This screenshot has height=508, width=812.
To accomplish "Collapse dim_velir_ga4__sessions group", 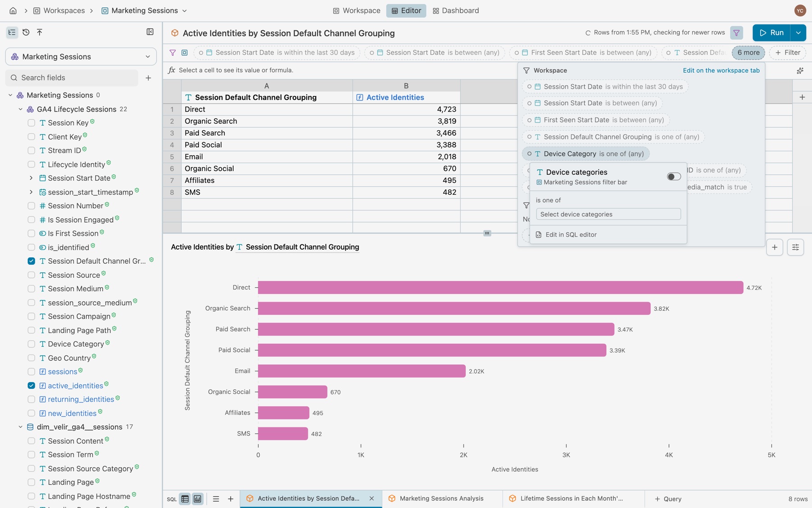I will (x=20, y=427).
